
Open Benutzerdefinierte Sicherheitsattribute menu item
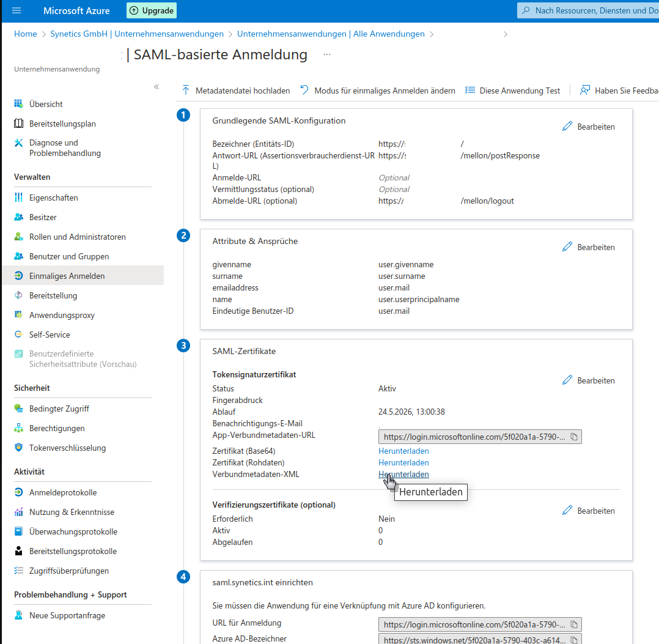[x=83, y=359]
